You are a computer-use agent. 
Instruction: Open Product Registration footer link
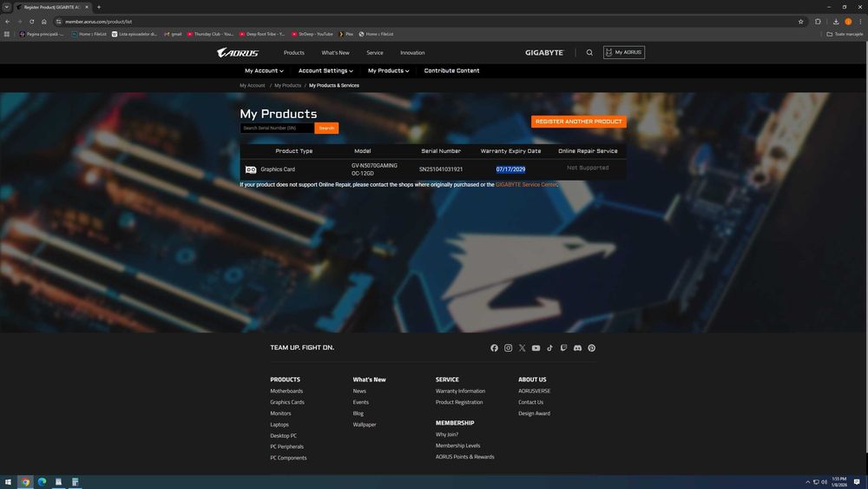click(x=459, y=402)
